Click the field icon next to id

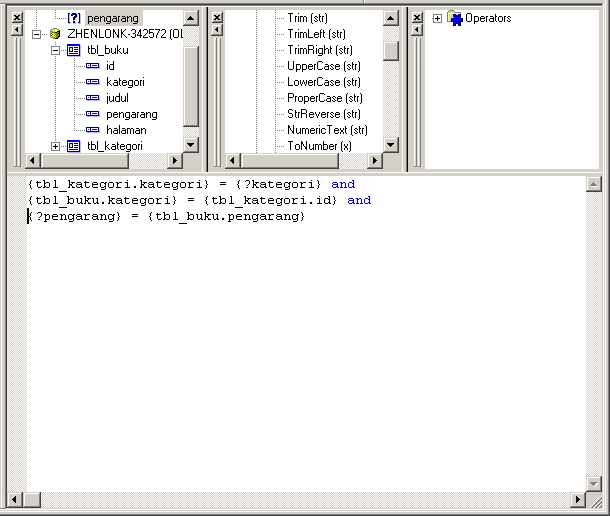coord(93,66)
